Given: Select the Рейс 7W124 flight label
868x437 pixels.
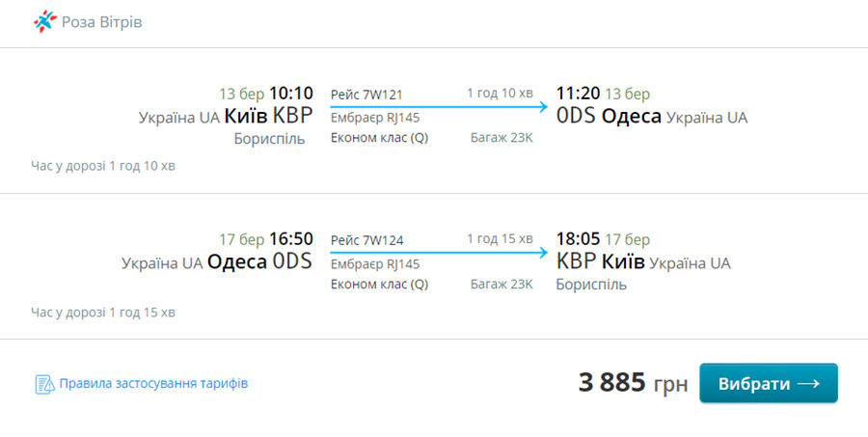Looking at the screenshot, I should point(367,240).
